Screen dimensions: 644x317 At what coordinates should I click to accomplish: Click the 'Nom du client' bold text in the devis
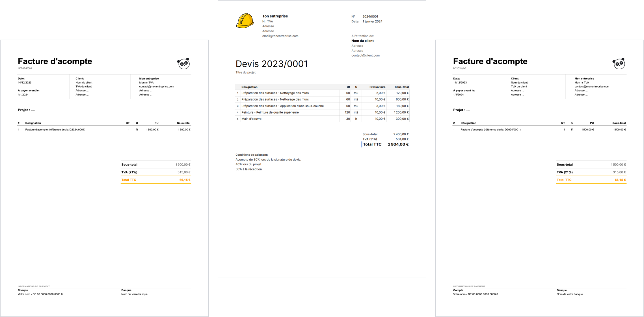[362, 41]
